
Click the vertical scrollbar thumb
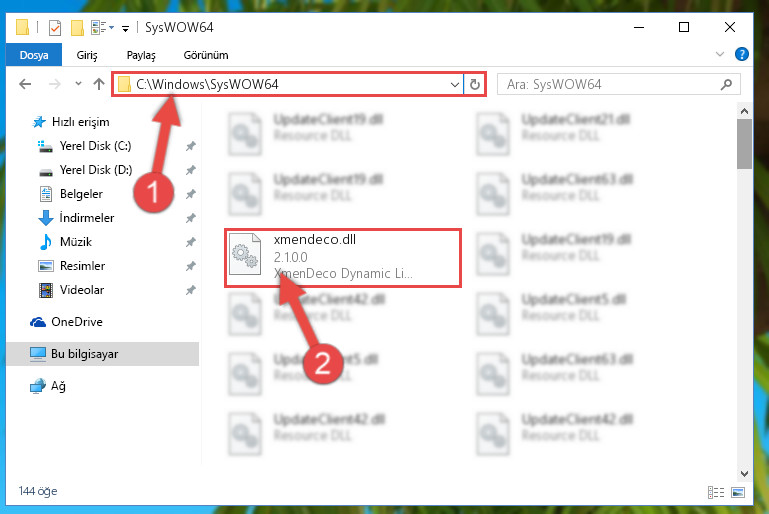[744, 144]
